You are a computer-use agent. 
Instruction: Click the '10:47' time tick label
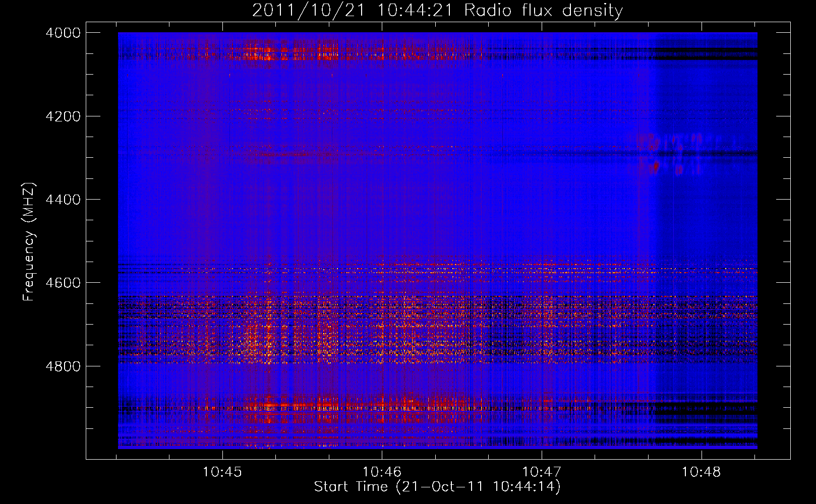coord(542,472)
